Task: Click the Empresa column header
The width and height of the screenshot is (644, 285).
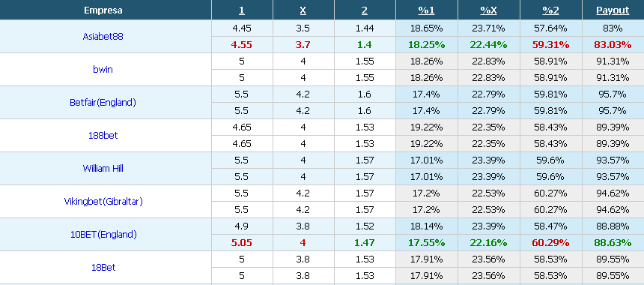Action: 103,10
